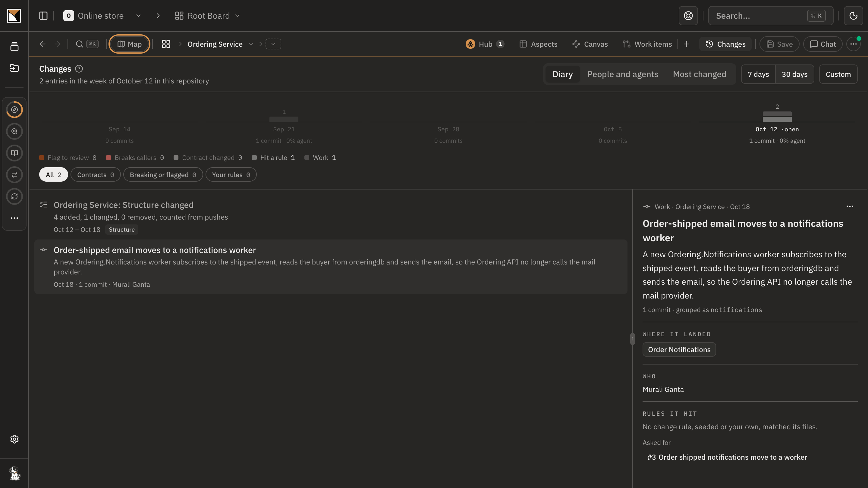This screenshot has height=488, width=868.
Task: Click the magnifier inspect sidebar icon
Action: coord(14,131)
